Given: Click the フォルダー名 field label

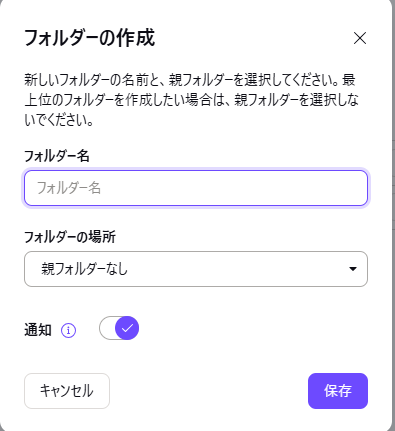Looking at the screenshot, I should point(57,156).
